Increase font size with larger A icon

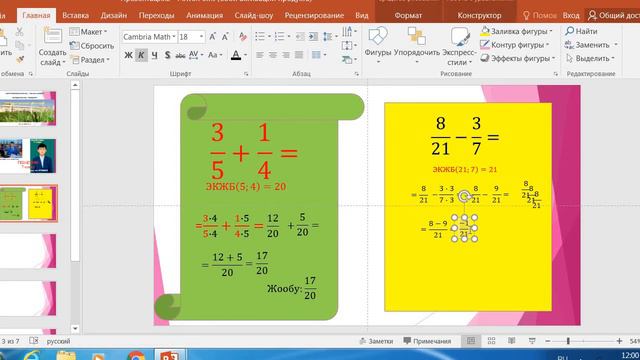[212, 37]
